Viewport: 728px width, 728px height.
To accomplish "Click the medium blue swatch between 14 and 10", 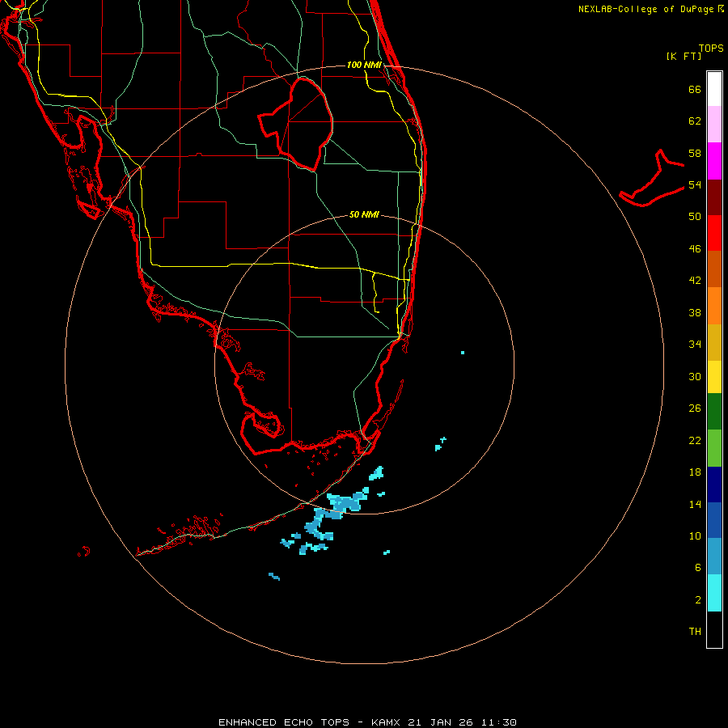I will tap(714, 520).
